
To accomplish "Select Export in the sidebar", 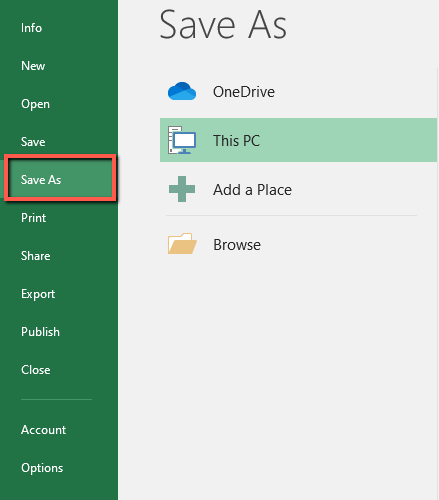I will point(38,294).
